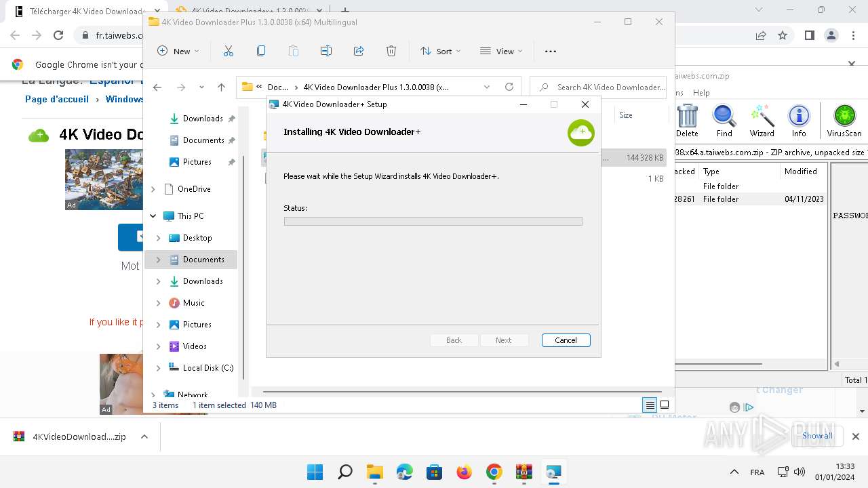Click the FRA language indicator in the taskbar
Screen dimensions: 868x488
click(757, 472)
